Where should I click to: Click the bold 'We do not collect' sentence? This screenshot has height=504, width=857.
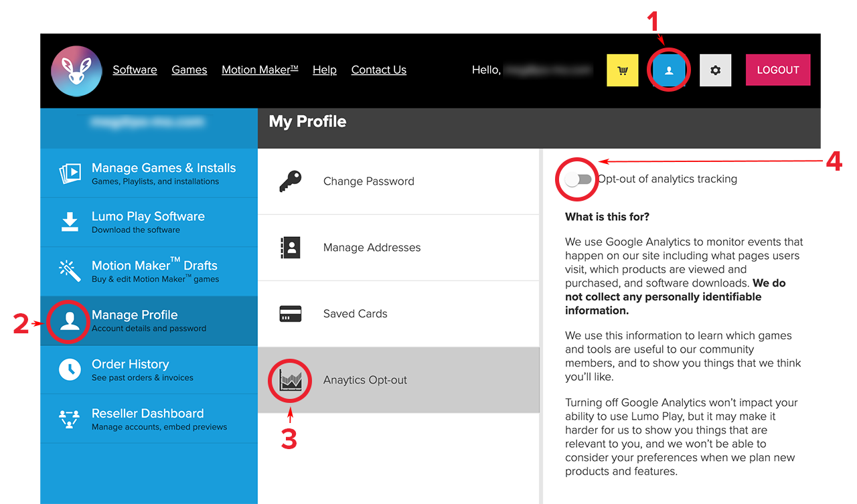point(676,297)
